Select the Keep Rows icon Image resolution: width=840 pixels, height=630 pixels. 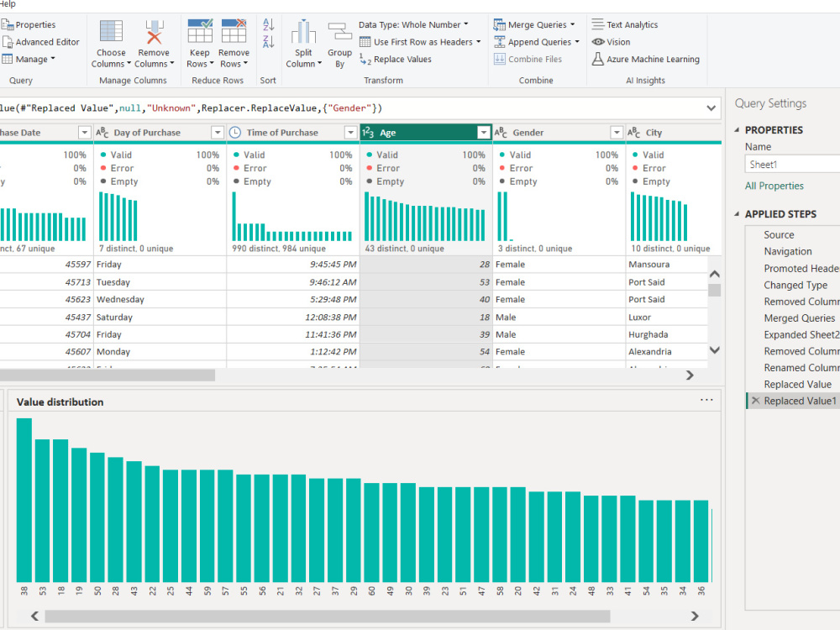coord(200,30)
